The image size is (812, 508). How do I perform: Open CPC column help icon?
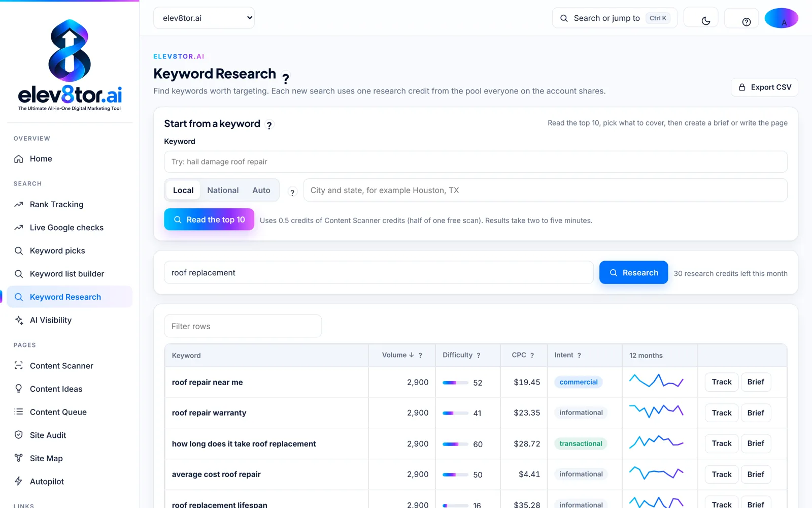[x=532, y=356]
